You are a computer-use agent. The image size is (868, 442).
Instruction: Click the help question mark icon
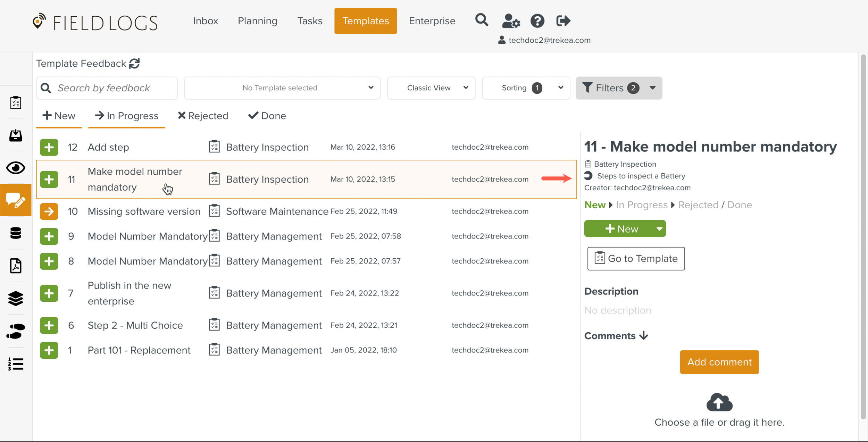(x=537, y=21)
